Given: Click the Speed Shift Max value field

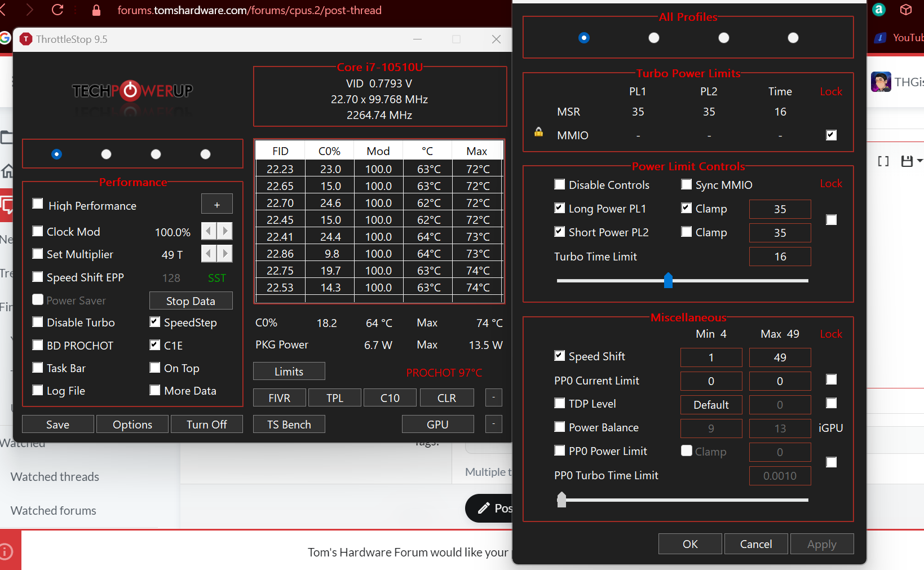Looking at the screenshot, I should pyautogui.click(x=780, y=357).
